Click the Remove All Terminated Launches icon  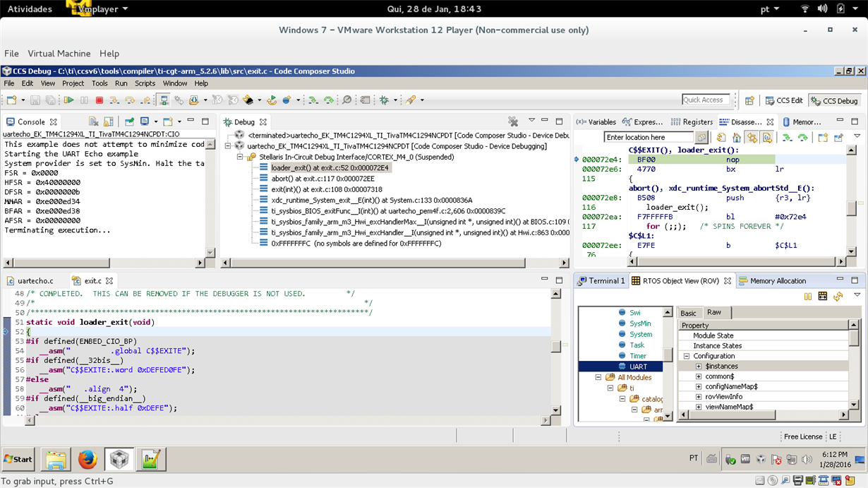(x=513, y=121)
